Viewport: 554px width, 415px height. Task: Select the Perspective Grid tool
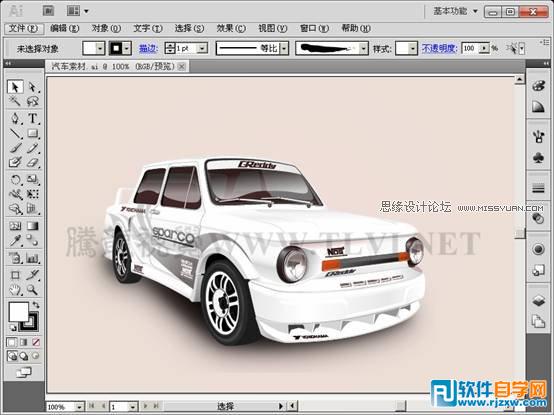[x=33, y=209]
